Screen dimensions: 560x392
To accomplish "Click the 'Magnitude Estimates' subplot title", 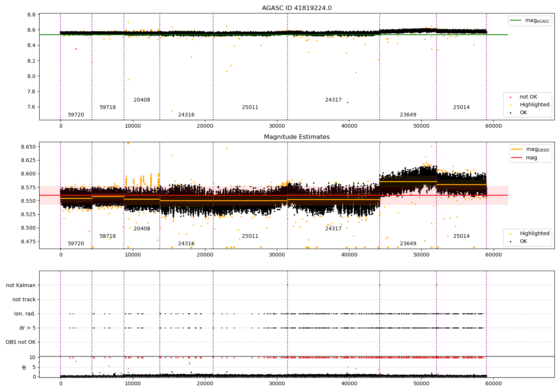I will 297,137.
